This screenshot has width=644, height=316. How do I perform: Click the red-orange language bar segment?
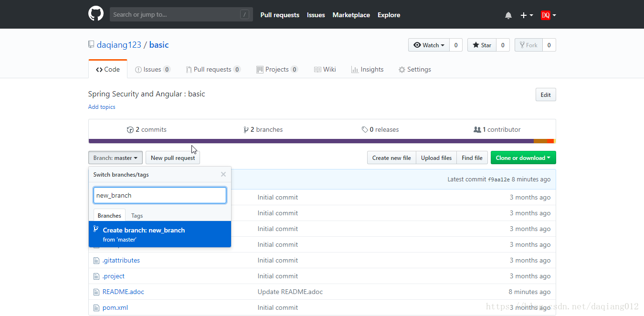[550, 141]
